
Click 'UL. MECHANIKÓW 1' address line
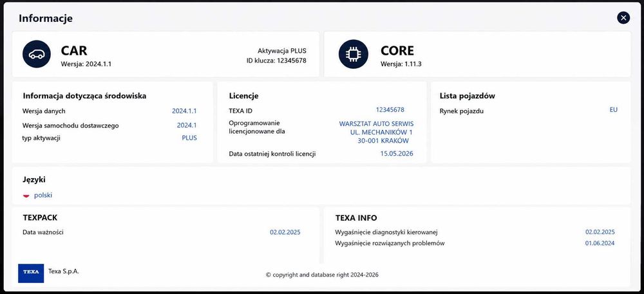pyautogui.click(x=381, y=132)
